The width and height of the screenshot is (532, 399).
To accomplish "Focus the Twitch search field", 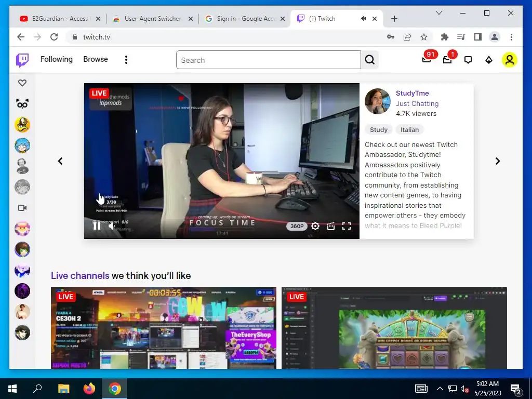I will (269, 60).
